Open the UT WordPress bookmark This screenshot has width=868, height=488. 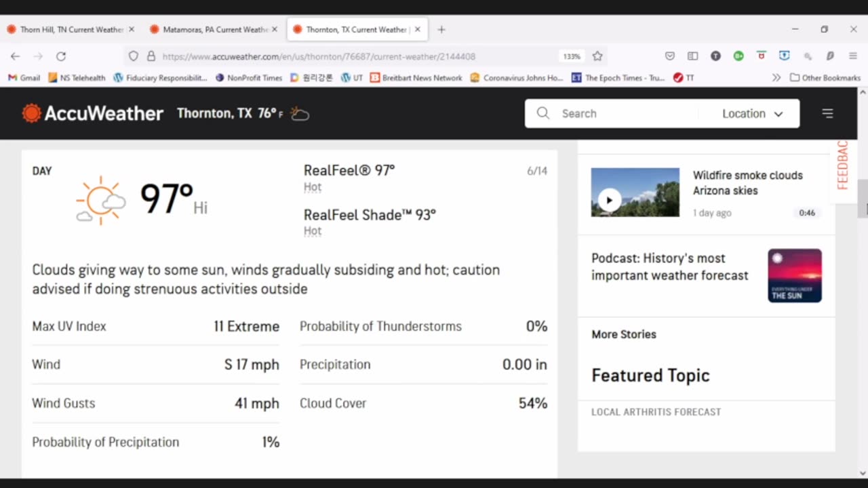351,78
